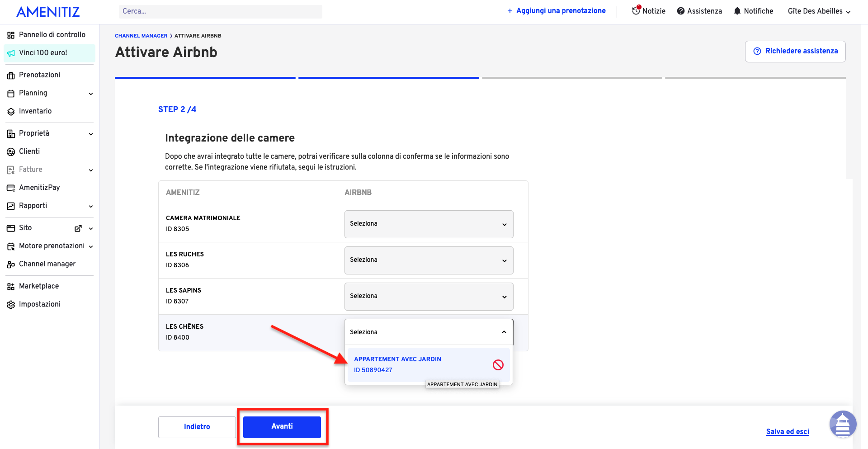The width and height of the screenshot is (868, 449).
Task: Click question icon in Richiedere assistenza button
Action: (x=757, y=51)
